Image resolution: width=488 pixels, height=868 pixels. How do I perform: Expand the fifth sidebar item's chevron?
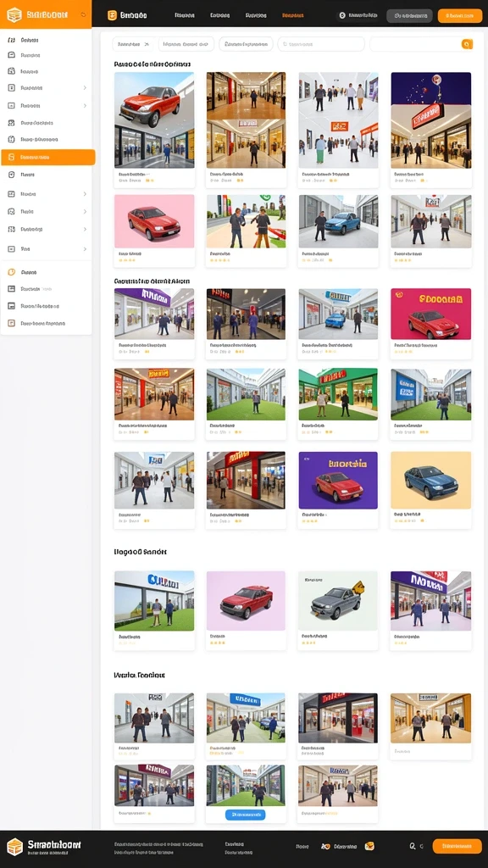click(x=85, y=105)
